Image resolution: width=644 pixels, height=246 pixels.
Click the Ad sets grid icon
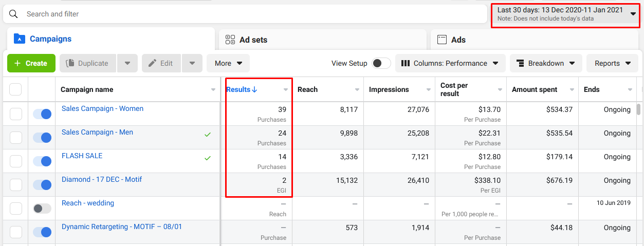point(230,40)
